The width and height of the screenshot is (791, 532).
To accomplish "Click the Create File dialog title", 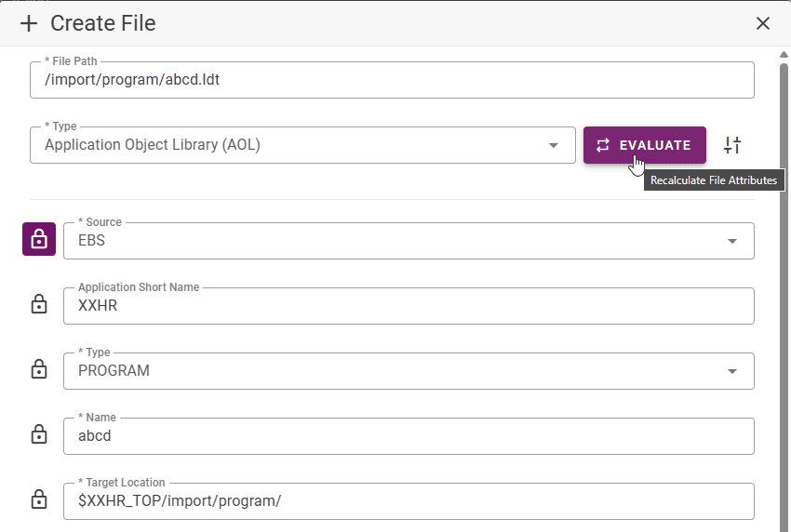I will (103, 23).
